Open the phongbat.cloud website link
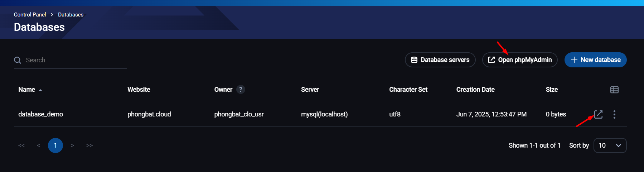This screenshot has width=644, height=172. [x=149, y=114]
